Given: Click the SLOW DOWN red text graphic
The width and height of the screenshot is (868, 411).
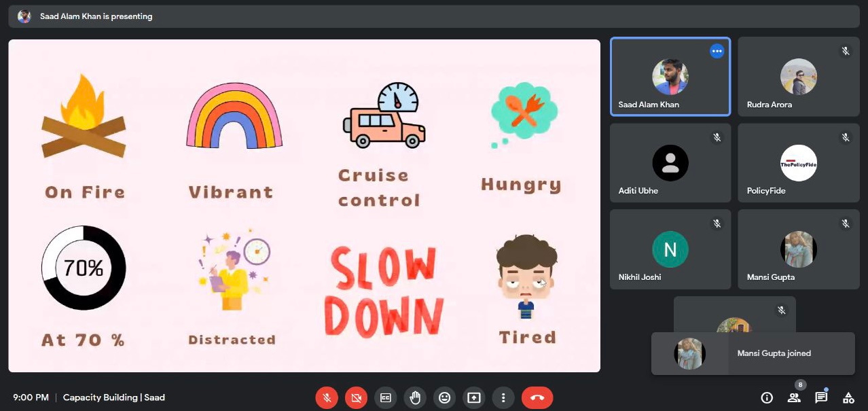Looking at the screenshot, I should pyautogui.click(x=384, y=291).
